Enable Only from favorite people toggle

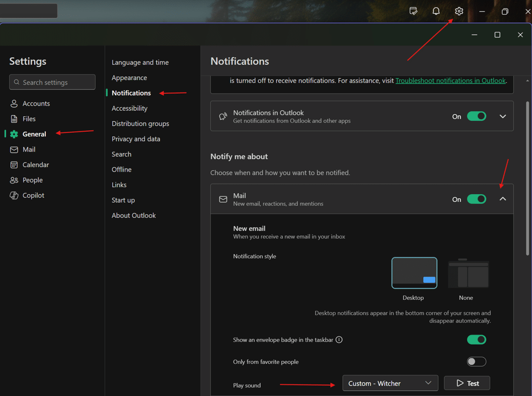coord(476,362)
